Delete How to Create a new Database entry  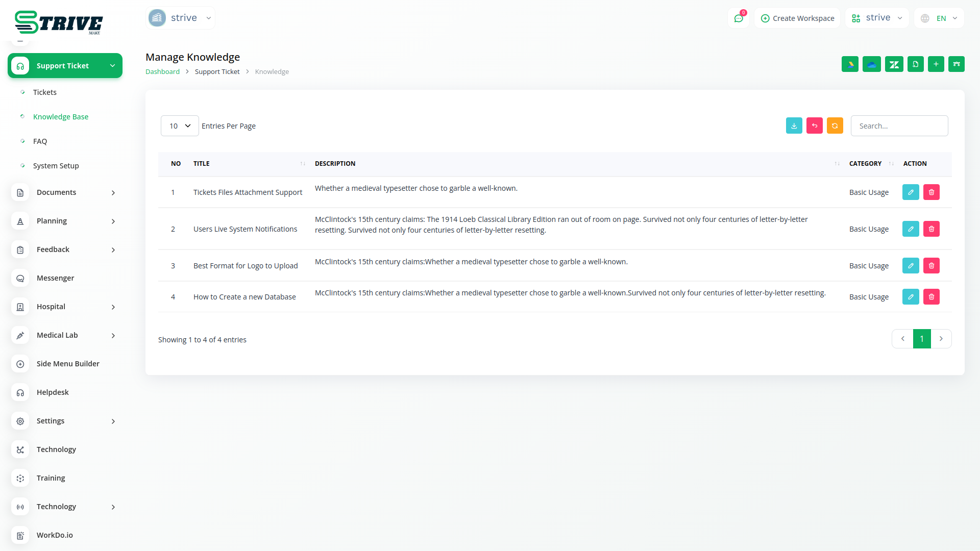tap(931, 297)
